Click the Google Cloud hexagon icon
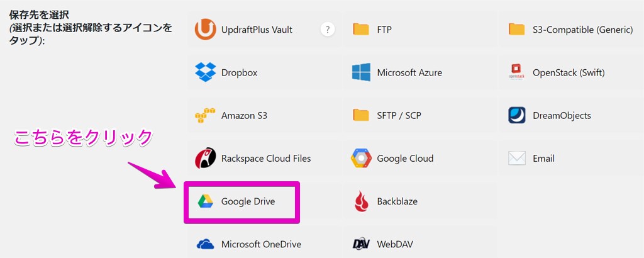This screenshot has width=644, height=258. [361, 159]
